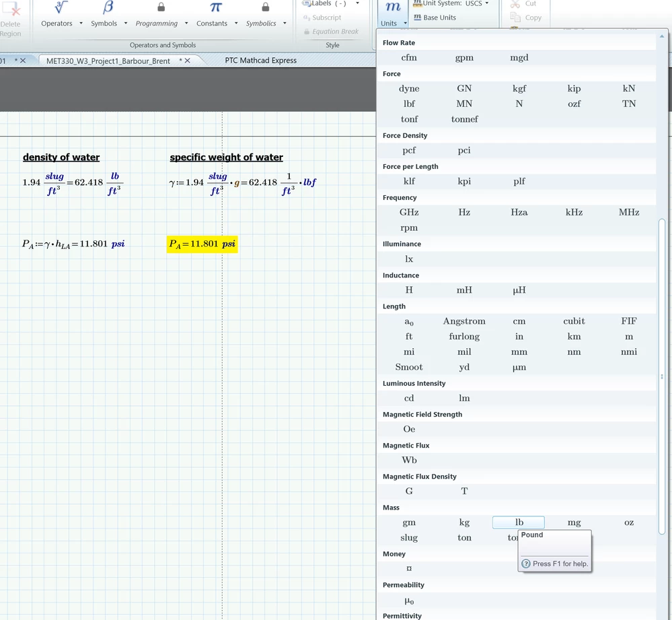
Task: Click the Programming lock icon
Action: point(161,7)
